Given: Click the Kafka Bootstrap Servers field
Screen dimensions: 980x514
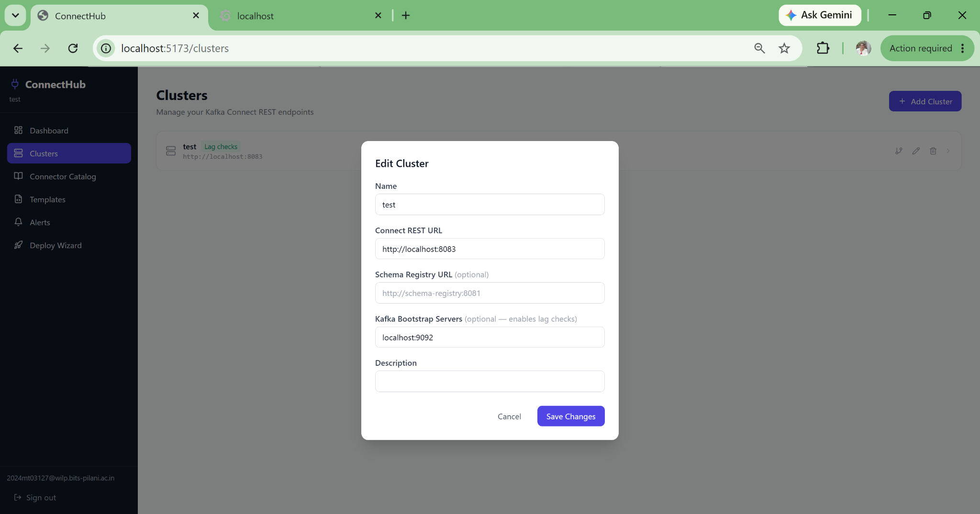Looking at the screenshot, I should (490, 337).
